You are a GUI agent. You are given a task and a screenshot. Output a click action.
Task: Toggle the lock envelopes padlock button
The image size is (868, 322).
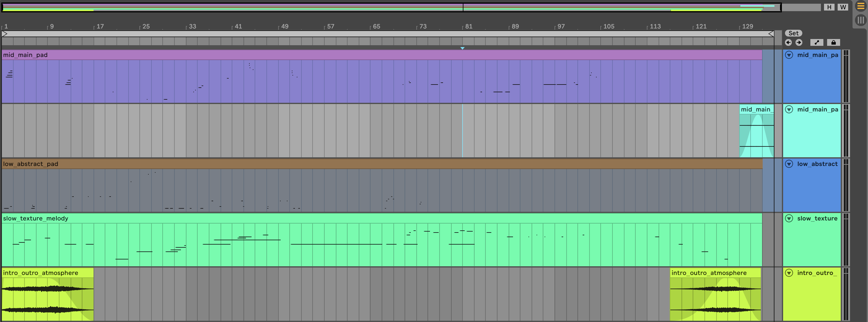click(x=833, y=42)
